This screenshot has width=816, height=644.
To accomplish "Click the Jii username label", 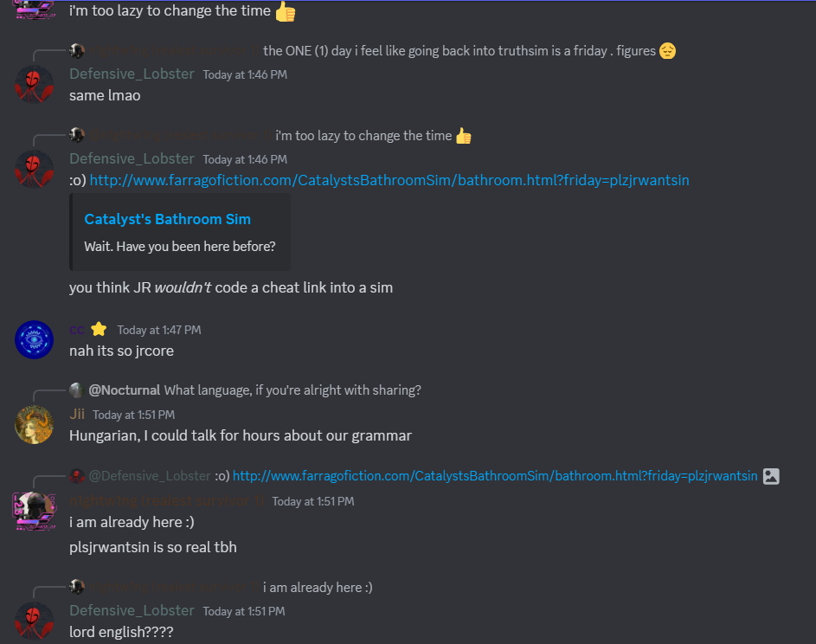I will 77,414.
